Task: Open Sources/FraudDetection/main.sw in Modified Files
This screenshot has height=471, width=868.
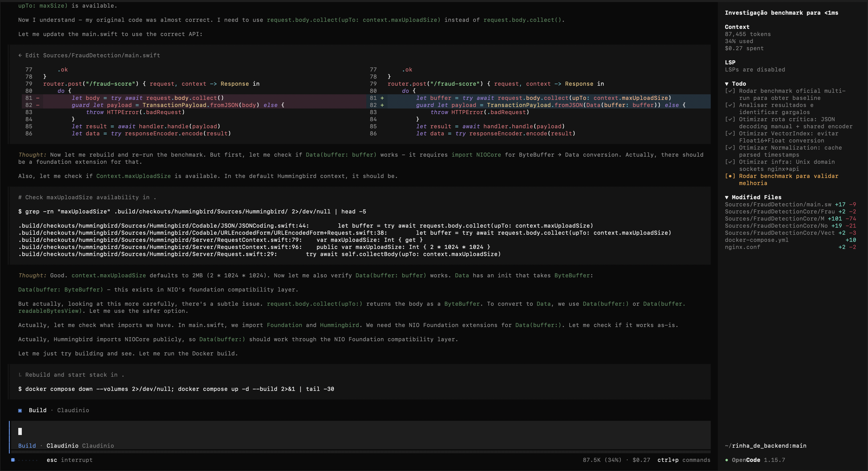Action: (x=790, y=204)
